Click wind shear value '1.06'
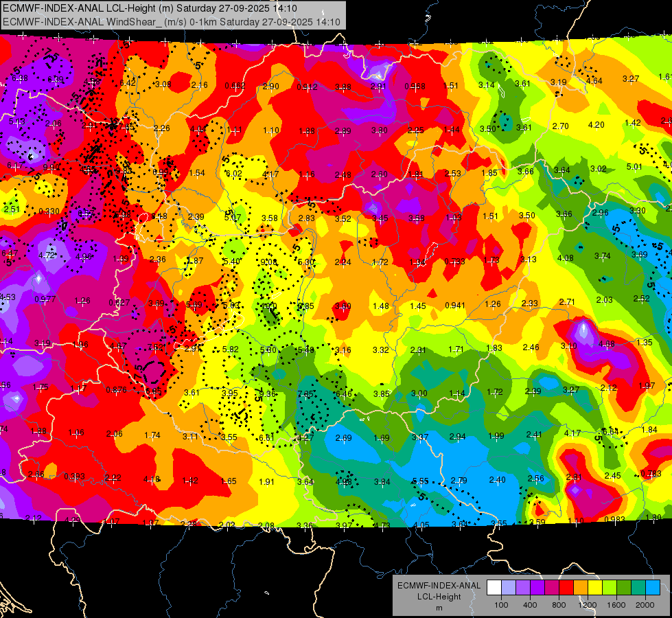Image resolution: width=672 pixels, height=618 pixels. point(76,433)
